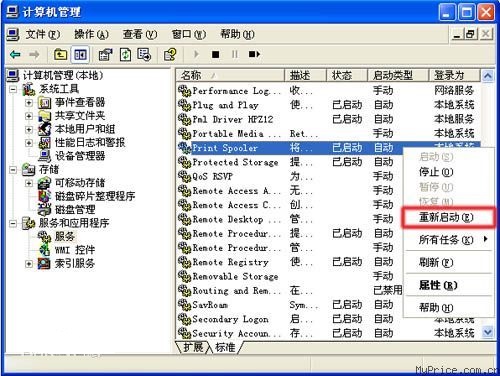This screenshot has height=376, width=500.
Task: Open the 操作(A) menu
Action: [x=91, y=34]
